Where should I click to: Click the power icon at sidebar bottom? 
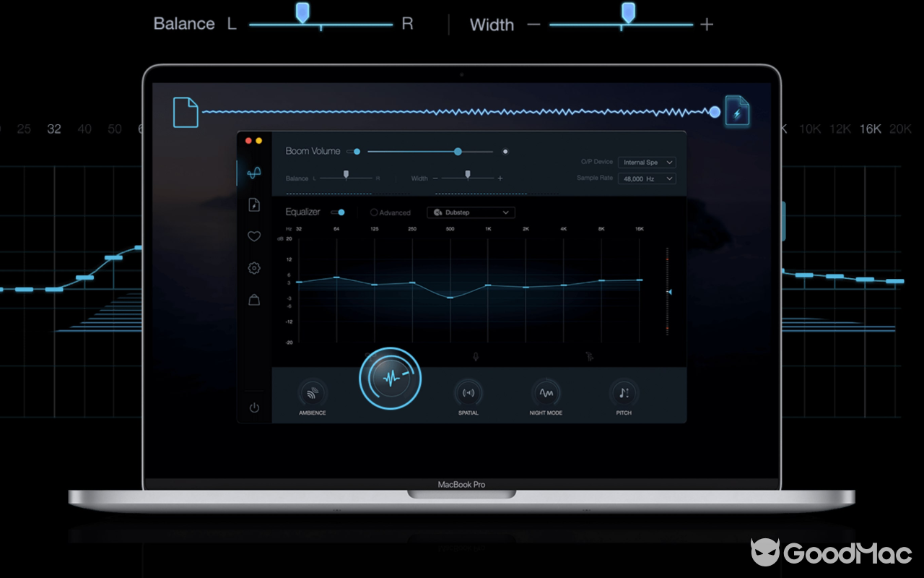254,407
